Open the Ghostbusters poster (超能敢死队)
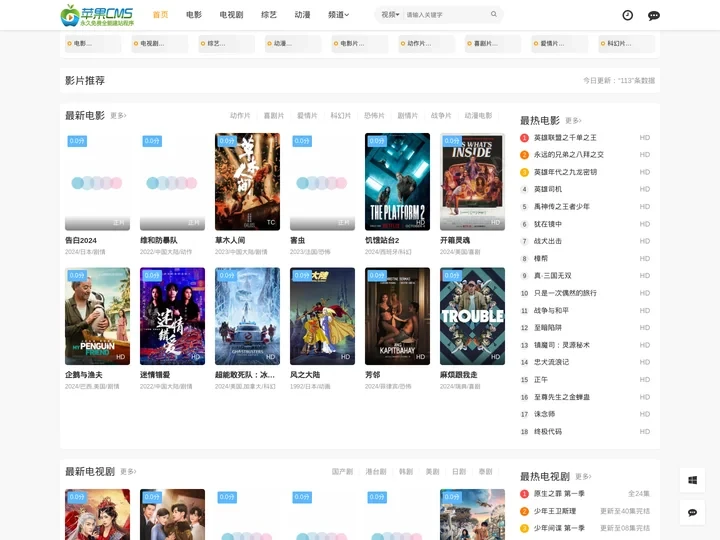Screen dimensions: 720x540 tap(247, 316)
